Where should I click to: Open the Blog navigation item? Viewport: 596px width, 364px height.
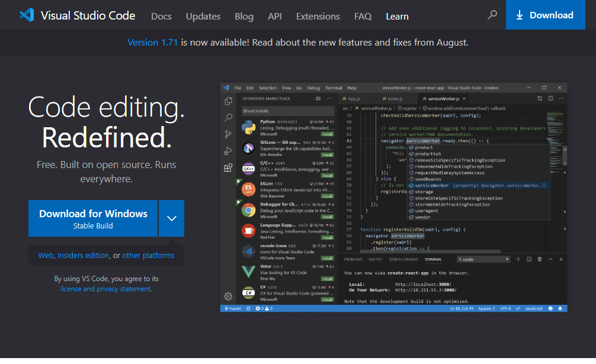pyautogui.click(x=244, y=17)
